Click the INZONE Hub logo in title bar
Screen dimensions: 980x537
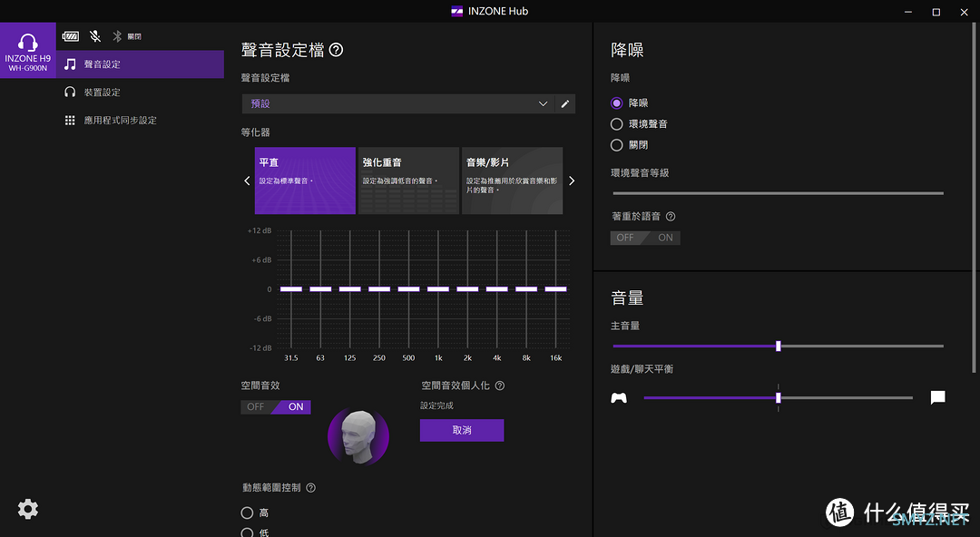coord(456,11)
